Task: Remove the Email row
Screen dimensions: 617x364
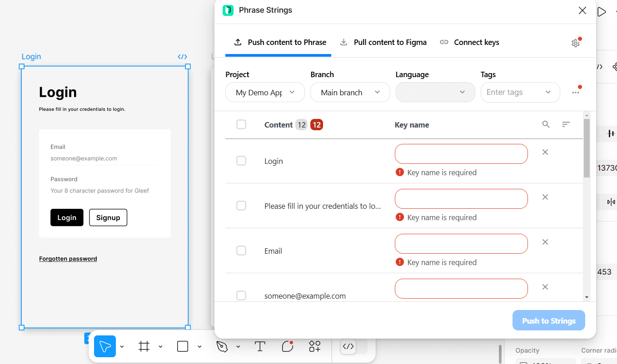Action: tap(545, 242)
